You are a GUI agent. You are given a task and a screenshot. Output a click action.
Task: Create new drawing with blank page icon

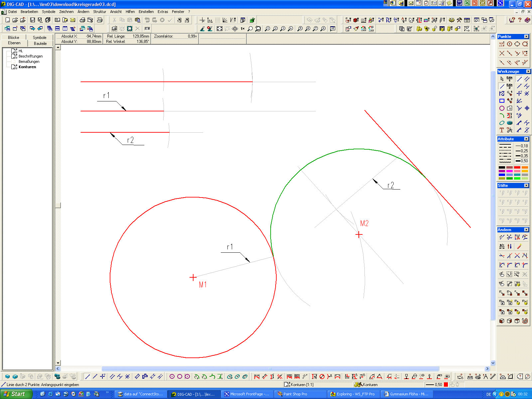pos(7,20)
